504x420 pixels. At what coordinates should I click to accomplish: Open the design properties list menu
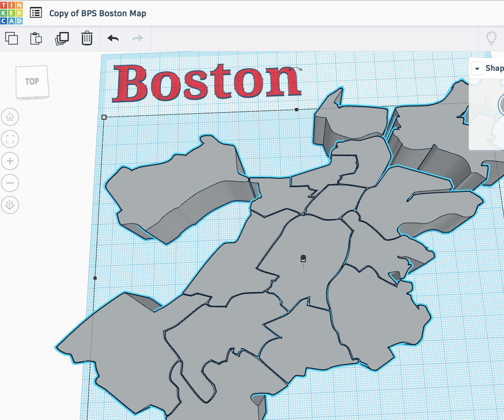(36, 13)
